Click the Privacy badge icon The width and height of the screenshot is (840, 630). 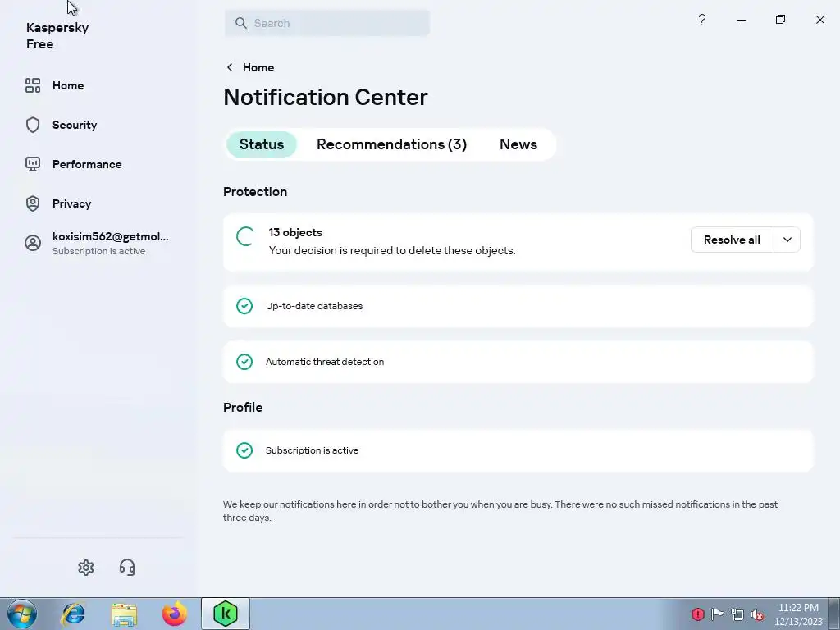(x=33, y=203)
